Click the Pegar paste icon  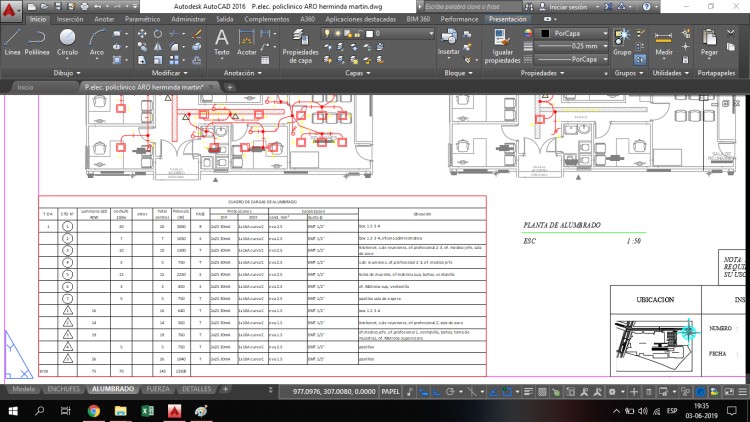pos(709,42)
